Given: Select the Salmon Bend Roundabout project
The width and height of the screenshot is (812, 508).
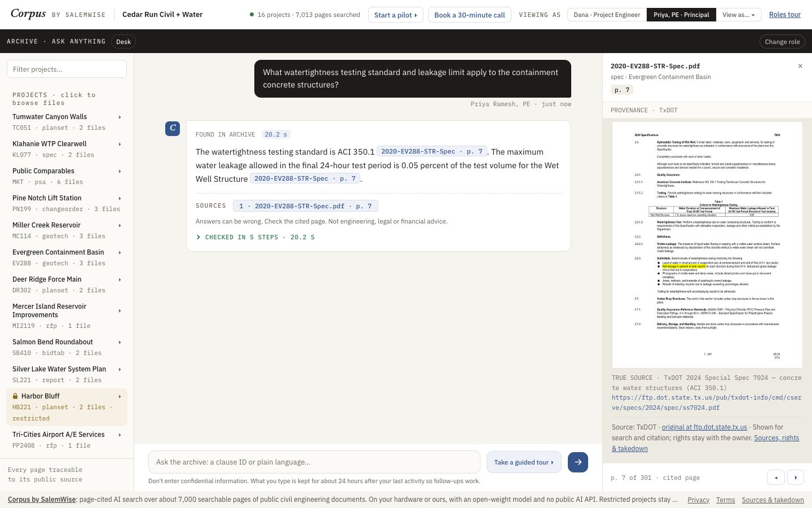Looking at the screenshot, I should [67, 347].
